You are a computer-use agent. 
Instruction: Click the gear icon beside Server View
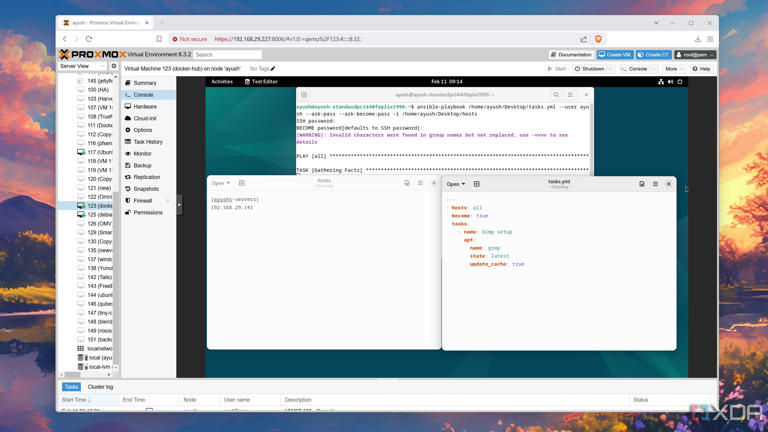[113, 66]
